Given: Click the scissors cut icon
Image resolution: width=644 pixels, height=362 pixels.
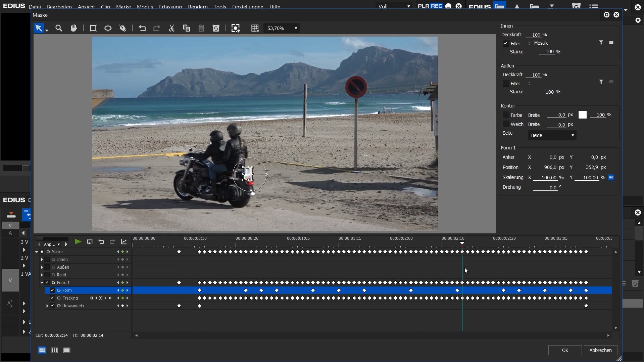Looking at the screenshot, I should (171, 28).
